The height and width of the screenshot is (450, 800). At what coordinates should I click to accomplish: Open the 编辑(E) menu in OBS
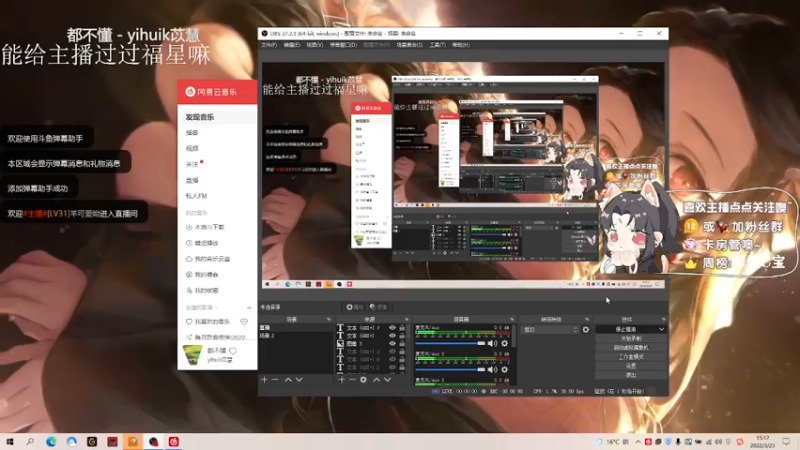[x=291, y=45]
